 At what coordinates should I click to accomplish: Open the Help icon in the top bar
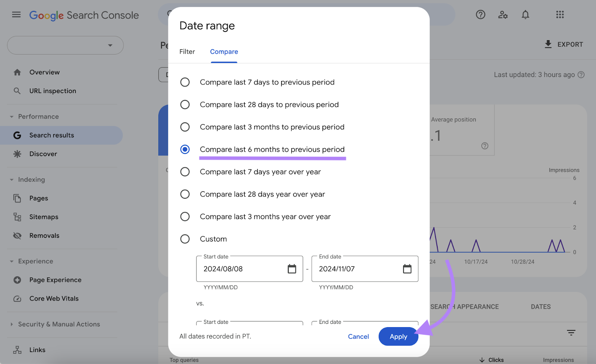pyautogui.click(x=480, y=15)
